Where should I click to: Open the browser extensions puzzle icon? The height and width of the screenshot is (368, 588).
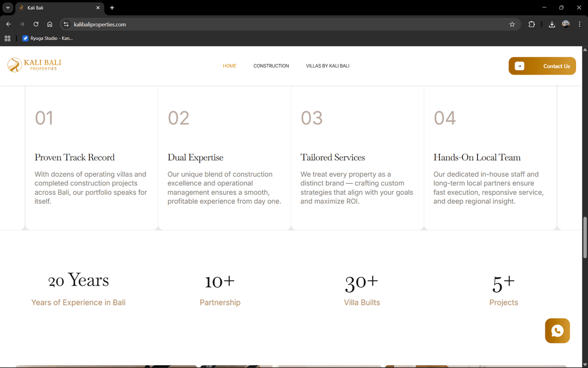(531, 24)
